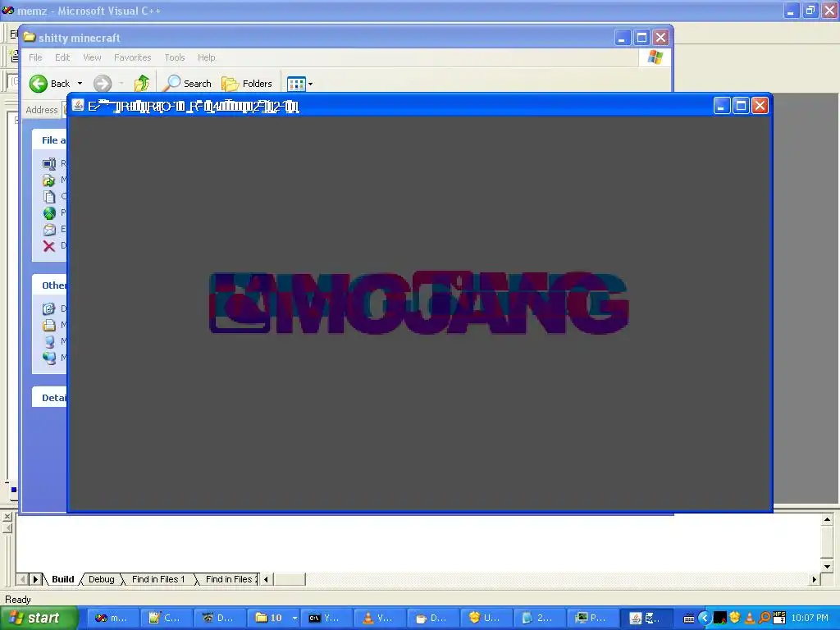This screenshot has width=840, height=630.
Task: Open VLC cone taskbar button
Action: [380, 619]
